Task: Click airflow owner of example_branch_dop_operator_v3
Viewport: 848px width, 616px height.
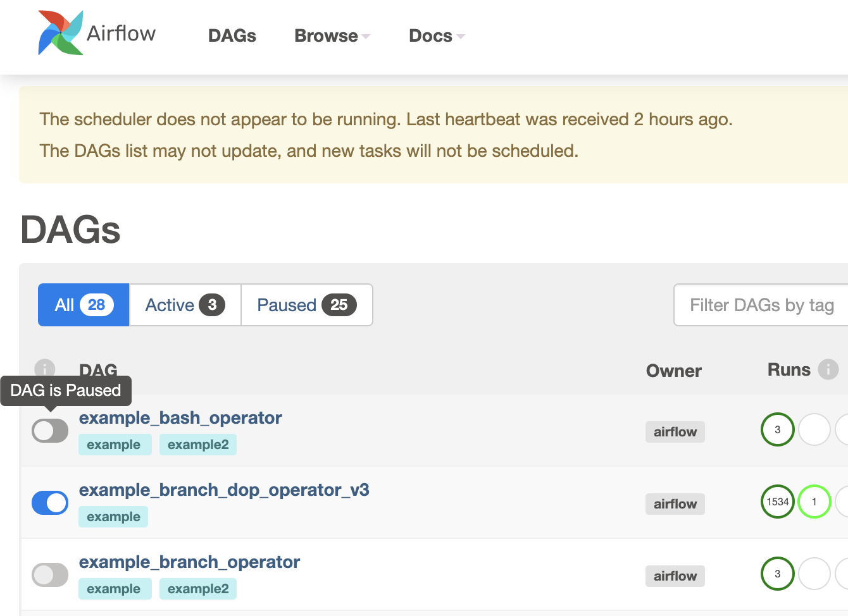Action: [675, 504]
